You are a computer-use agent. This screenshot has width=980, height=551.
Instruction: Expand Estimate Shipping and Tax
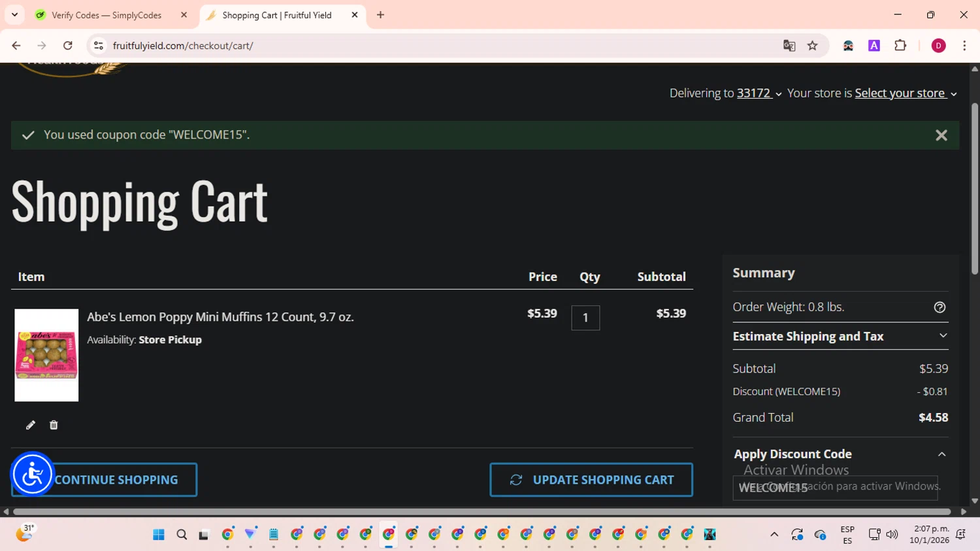(840, 337)
